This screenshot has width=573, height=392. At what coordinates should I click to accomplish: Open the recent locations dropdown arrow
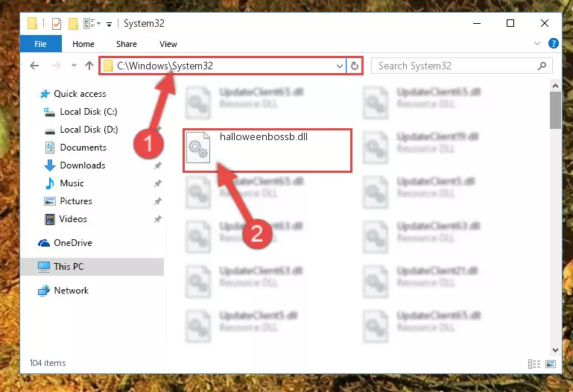coord(74,66)
